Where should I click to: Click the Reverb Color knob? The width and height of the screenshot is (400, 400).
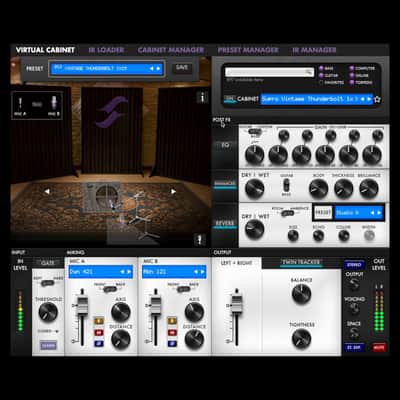click(x=344, y=235)
